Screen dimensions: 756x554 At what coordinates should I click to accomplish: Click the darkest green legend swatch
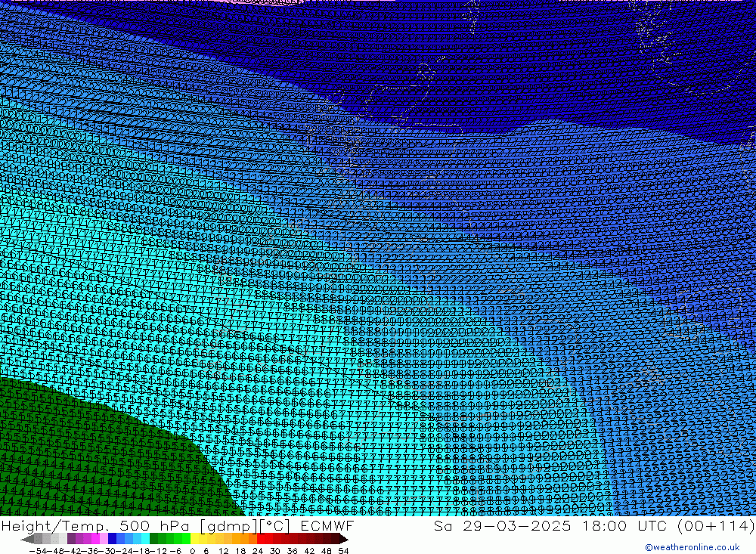(x=153, y=539)
